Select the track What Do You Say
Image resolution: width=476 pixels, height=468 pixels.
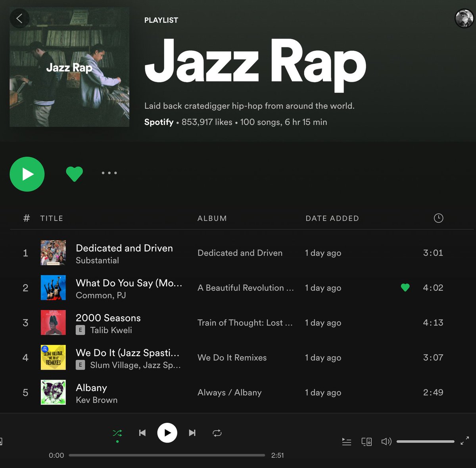(129, 283)
